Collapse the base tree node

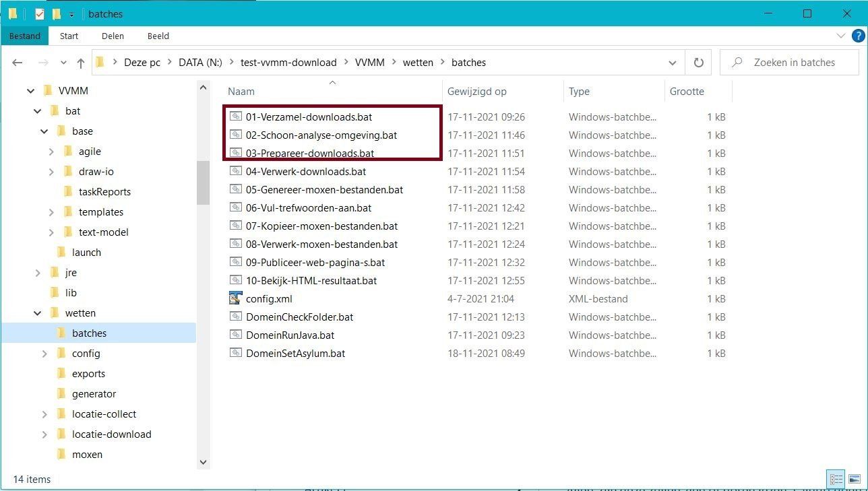[x=44, y=131]
